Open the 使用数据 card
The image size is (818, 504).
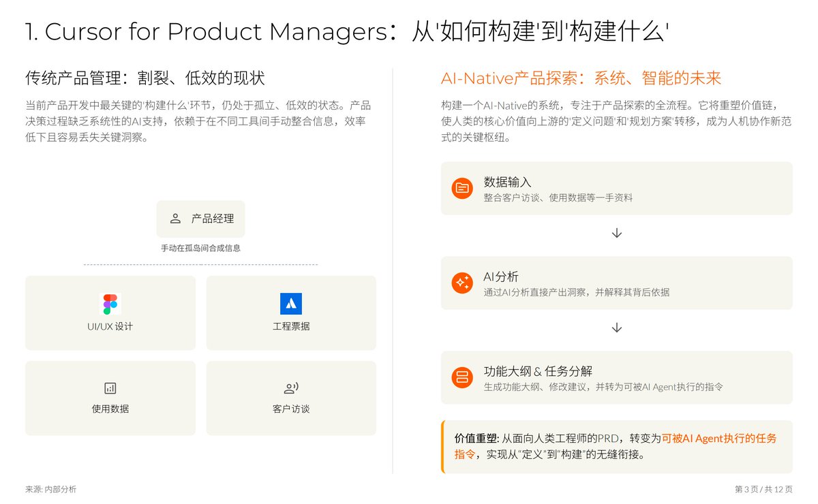coord(110,398)
